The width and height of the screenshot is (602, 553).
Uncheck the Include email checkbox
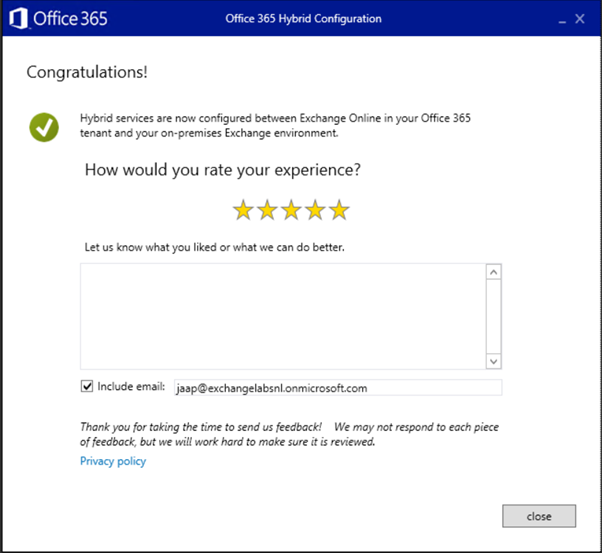coord(87,386)
